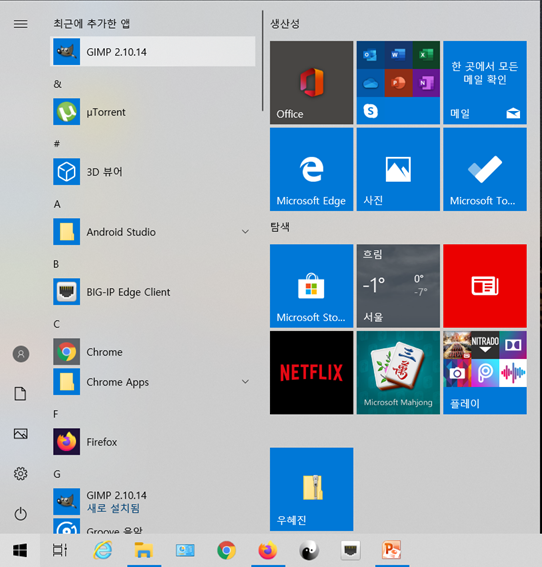Open the Microsoft Edge tile
The image size is (542, 567).
tap(311, 169)
